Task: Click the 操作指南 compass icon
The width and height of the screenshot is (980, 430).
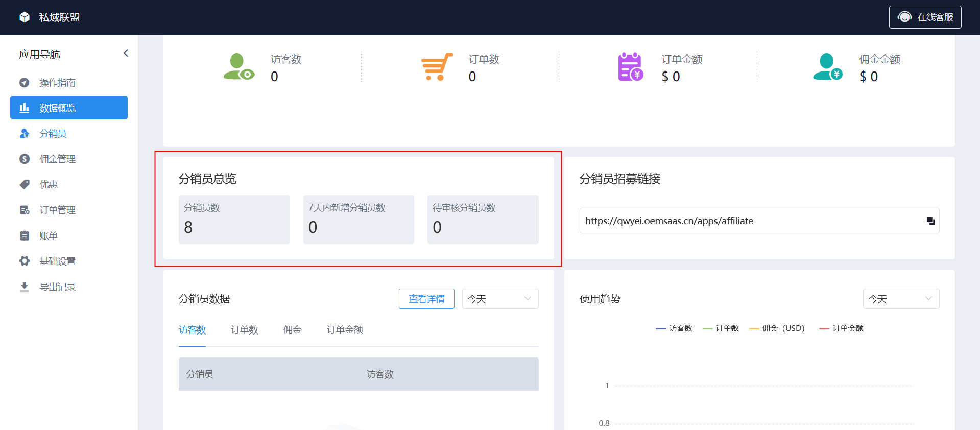Action: (25, 83)
